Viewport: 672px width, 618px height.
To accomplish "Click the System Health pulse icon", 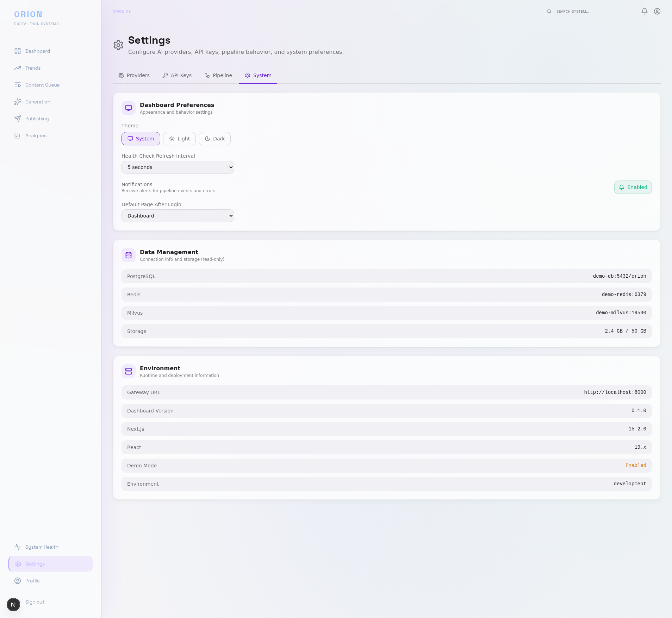I will (18, 547).
